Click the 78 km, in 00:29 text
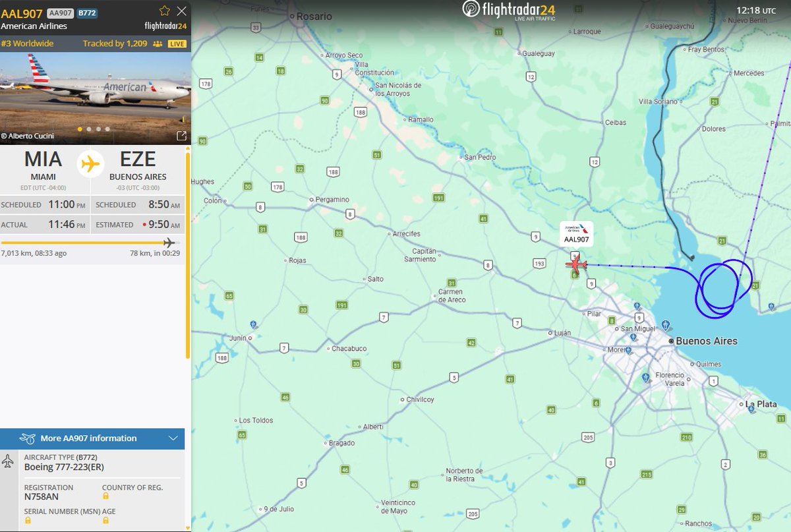This screenshot has width=791, height=532. click(x=156, y=253)
